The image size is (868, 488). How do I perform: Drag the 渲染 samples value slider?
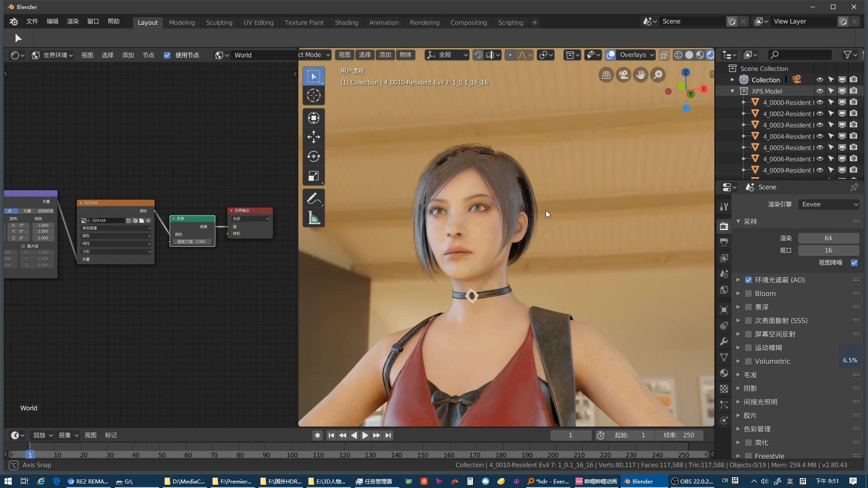point(828,238)
